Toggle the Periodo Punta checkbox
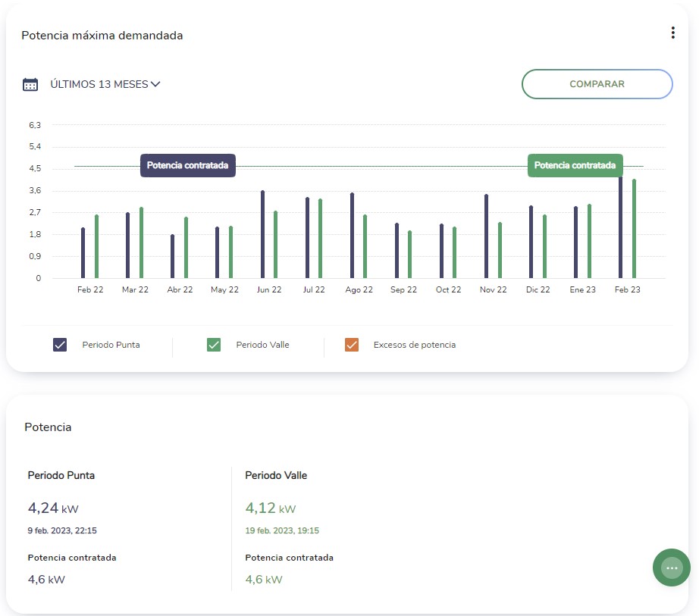 pos(60,345)
